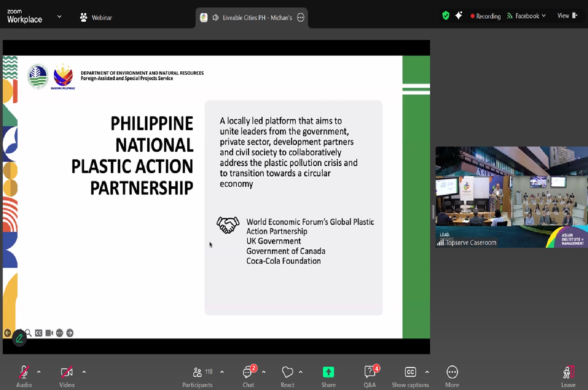Expand video options arrow
Screen dimensions: 588x390
(x=84, y=372)
